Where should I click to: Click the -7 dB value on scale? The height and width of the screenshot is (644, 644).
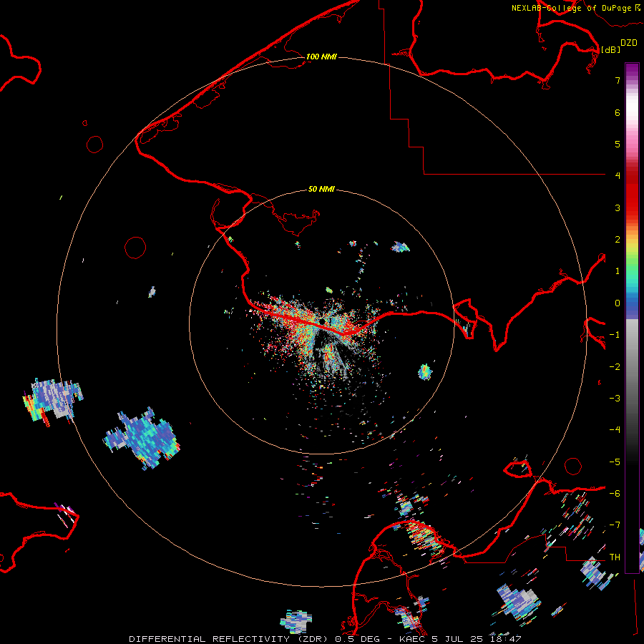(615, 525)
